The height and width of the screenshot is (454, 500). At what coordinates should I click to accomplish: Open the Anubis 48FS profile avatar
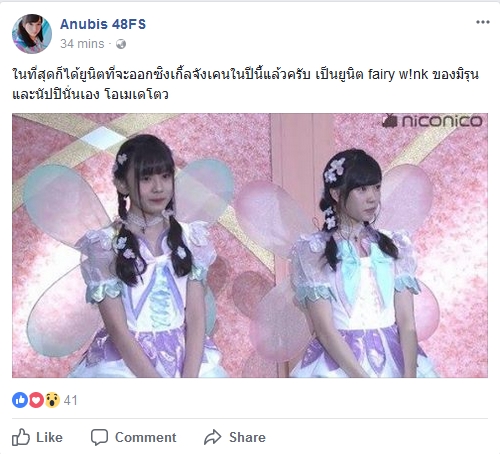(x=32, y=34)
